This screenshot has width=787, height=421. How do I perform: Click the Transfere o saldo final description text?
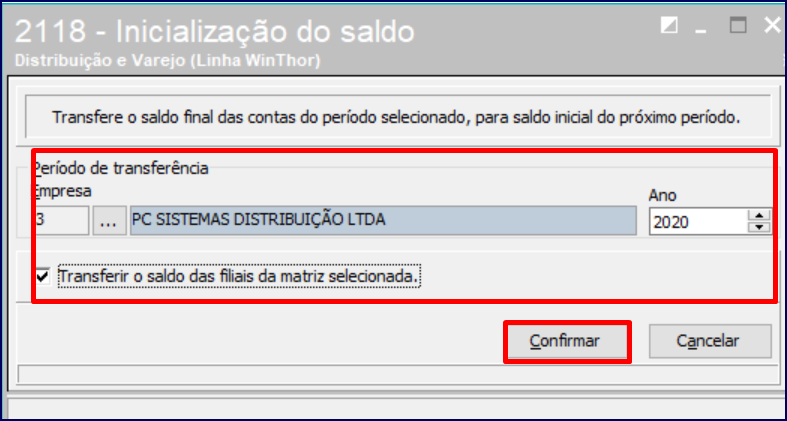(397, 117)
